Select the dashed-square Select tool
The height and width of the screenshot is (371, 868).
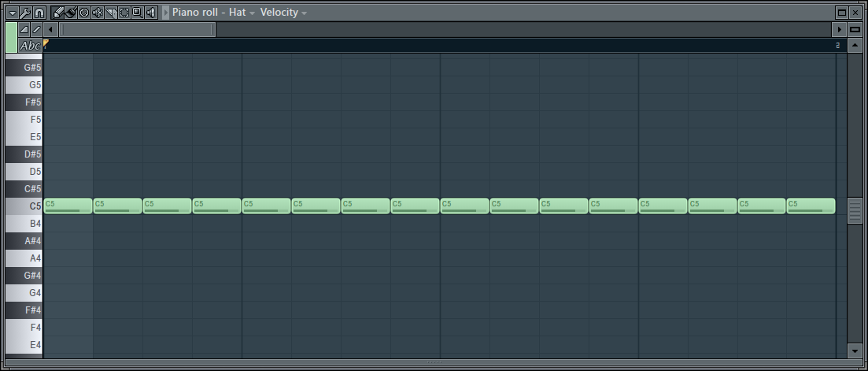[124, 13]
